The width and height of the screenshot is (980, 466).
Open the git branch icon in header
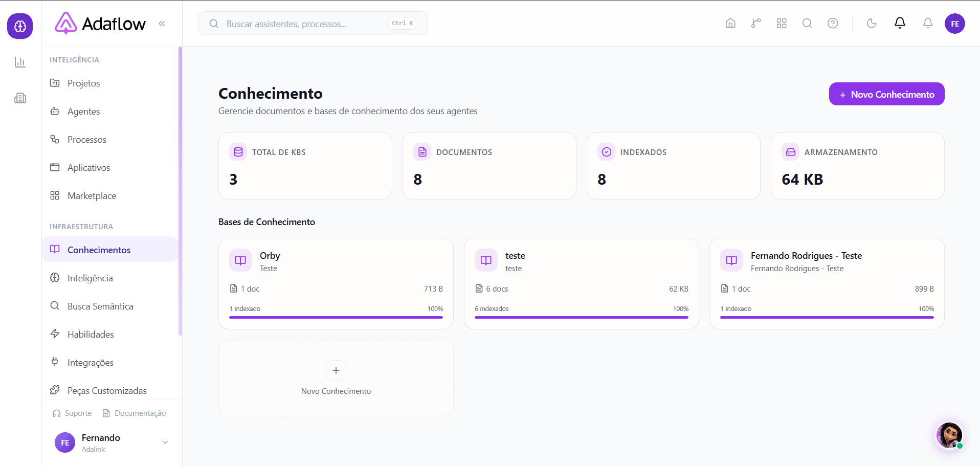[756, 23]
